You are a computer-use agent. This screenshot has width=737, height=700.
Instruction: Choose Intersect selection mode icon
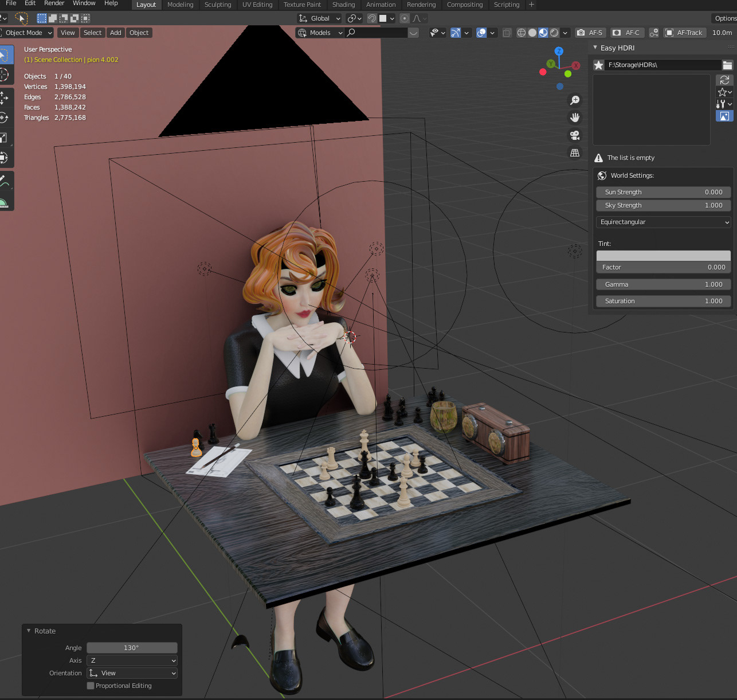point(85,18)
